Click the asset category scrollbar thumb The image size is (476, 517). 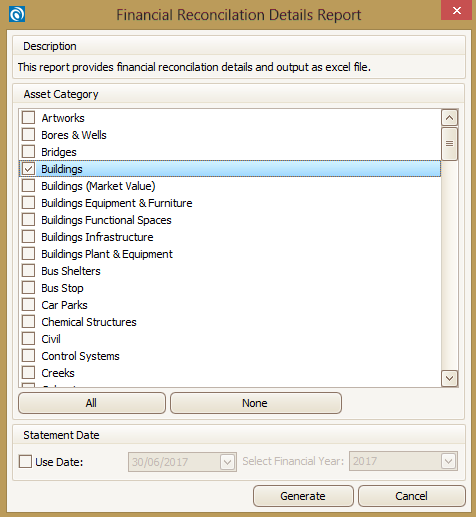click(x=449, y=144)
